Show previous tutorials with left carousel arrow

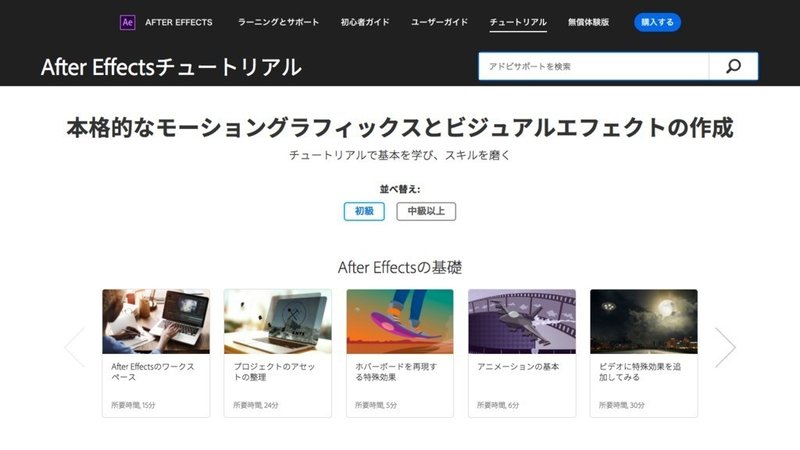pyautogui.click(x=74, y=347)
